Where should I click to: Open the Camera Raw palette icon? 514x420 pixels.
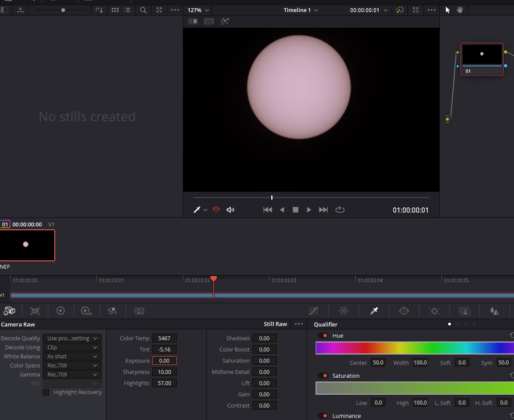click(9, 311)
